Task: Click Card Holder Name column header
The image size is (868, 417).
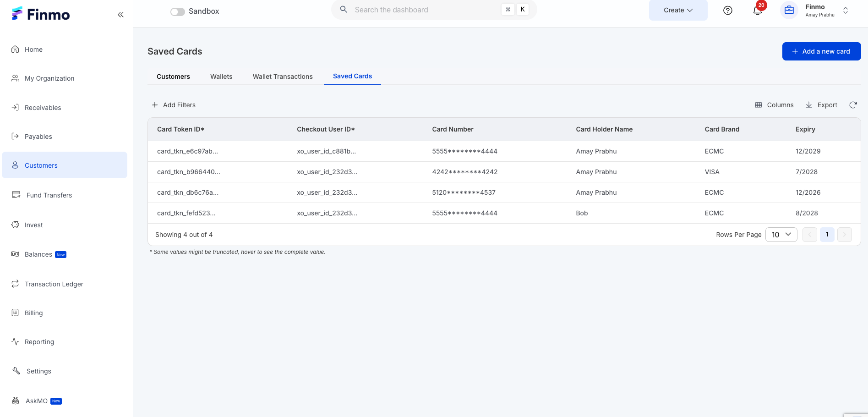Action: coord(604,129)
